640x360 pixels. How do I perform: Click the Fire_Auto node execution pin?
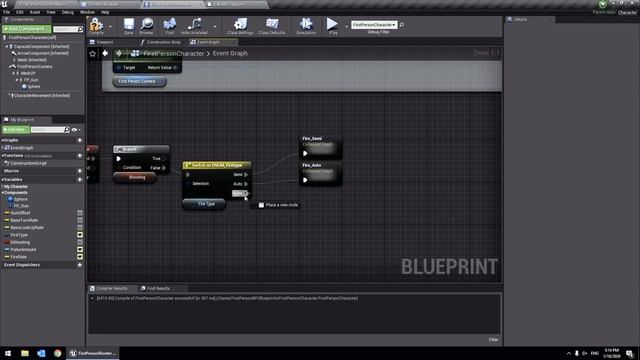tap(305, 180)
